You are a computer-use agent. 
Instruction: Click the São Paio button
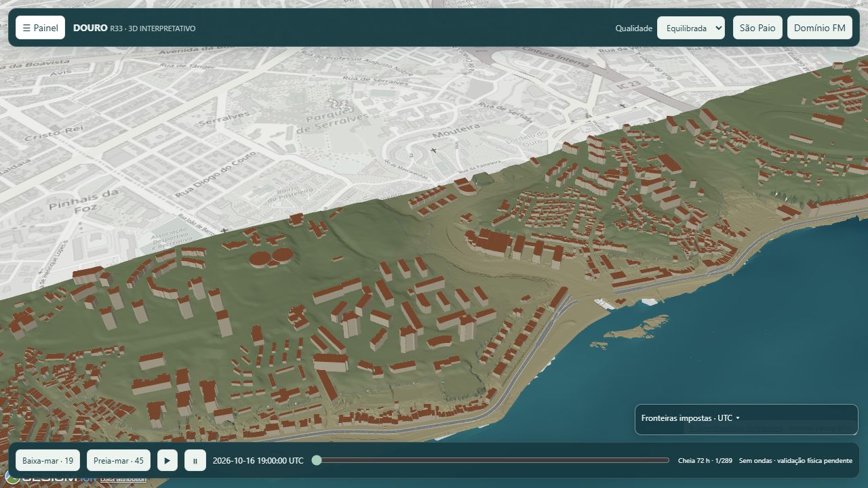point(757,28)
